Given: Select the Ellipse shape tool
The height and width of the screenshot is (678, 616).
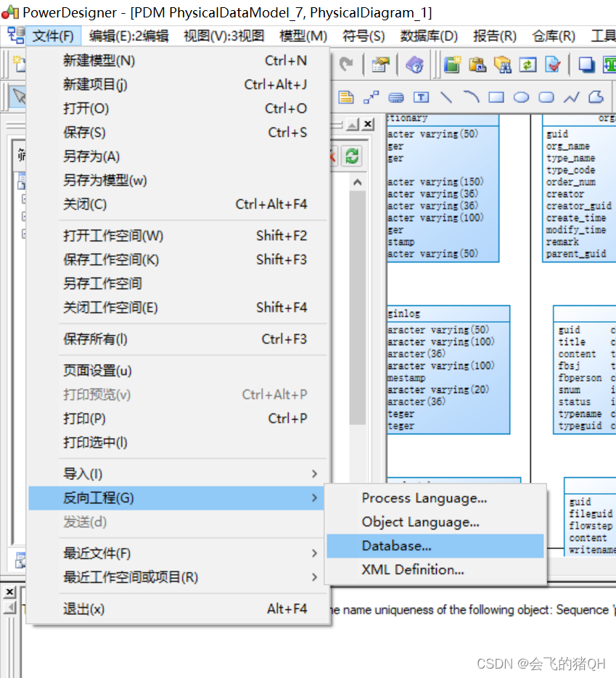Looking at the screenshot, I should 521,97.
